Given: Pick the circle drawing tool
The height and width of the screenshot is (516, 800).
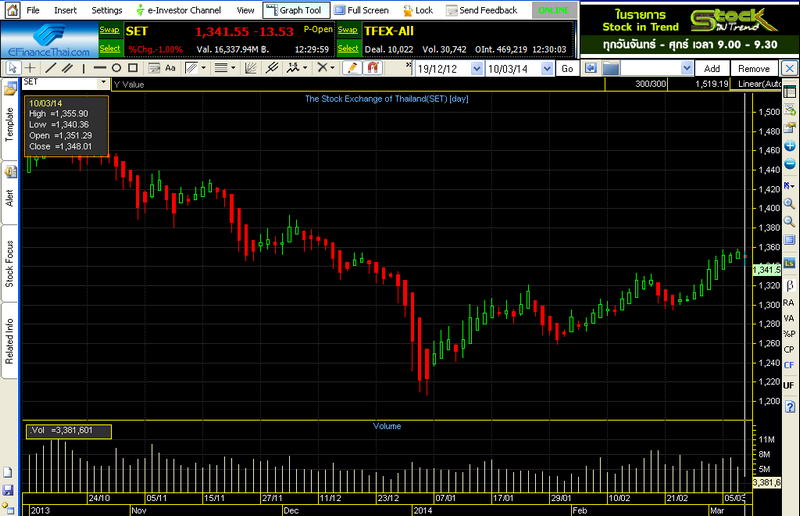Looking at the screenshot, I should click(116, 68).
